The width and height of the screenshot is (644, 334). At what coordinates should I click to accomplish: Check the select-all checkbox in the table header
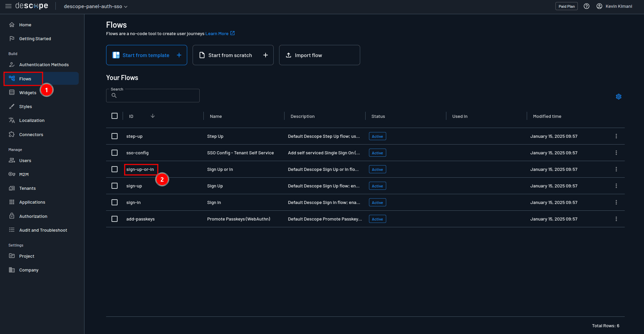pyautogui.click(x=115, y=116)
